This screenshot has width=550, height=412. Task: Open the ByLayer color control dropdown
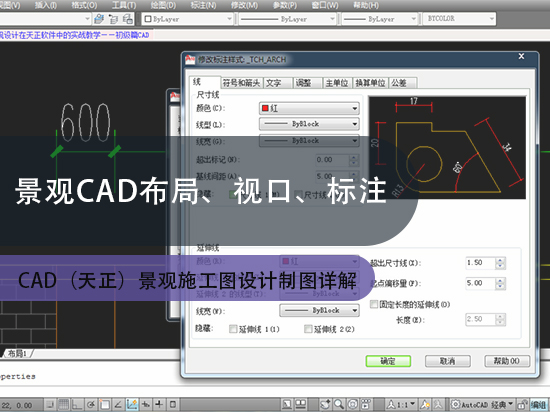coord(188,19)
